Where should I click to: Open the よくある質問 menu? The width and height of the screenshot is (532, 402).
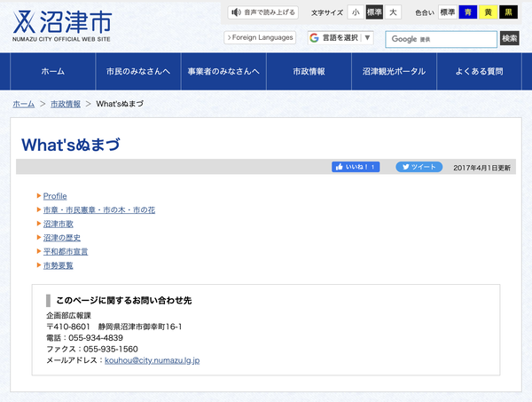(x=479, y=71)
